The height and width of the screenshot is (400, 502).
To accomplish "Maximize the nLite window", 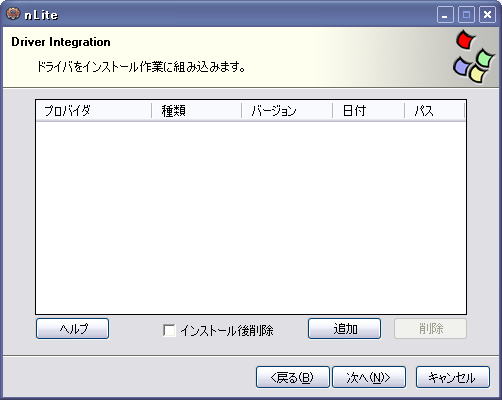I will coord(466,15).
